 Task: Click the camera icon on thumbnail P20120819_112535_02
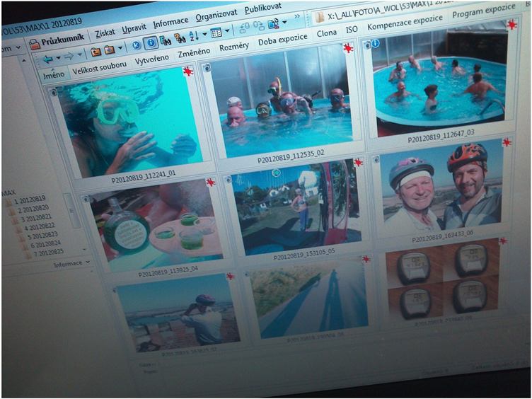[207, 68]
